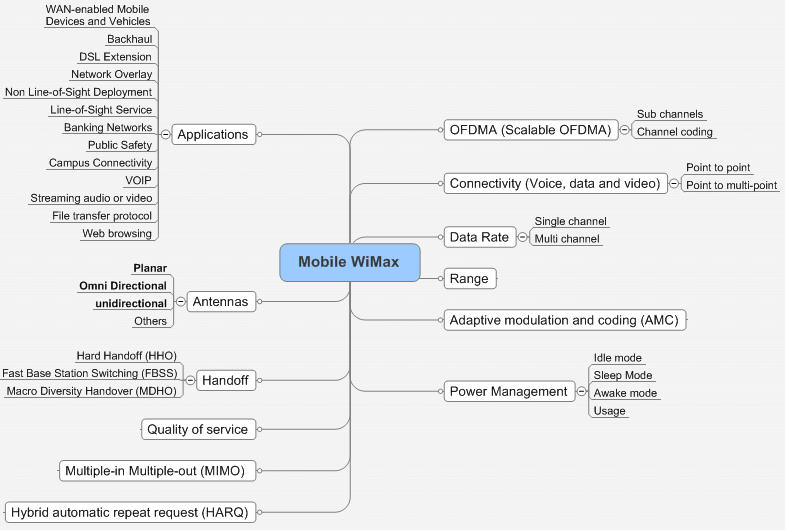Collapse the OFDMA (Scalable OFDMA) branch
Screen dimensions: 785x530
tap(624, 130)
